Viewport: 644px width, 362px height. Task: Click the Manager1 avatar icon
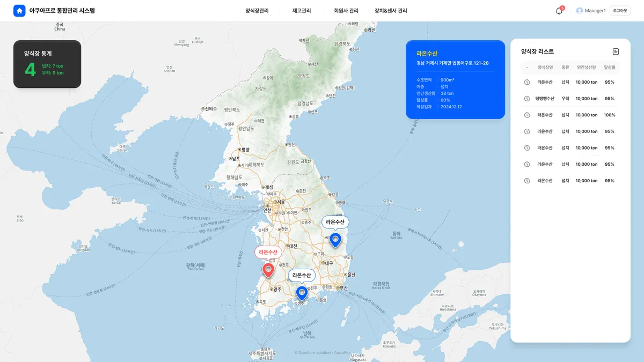pyautogui.click(x=580, y=11)
